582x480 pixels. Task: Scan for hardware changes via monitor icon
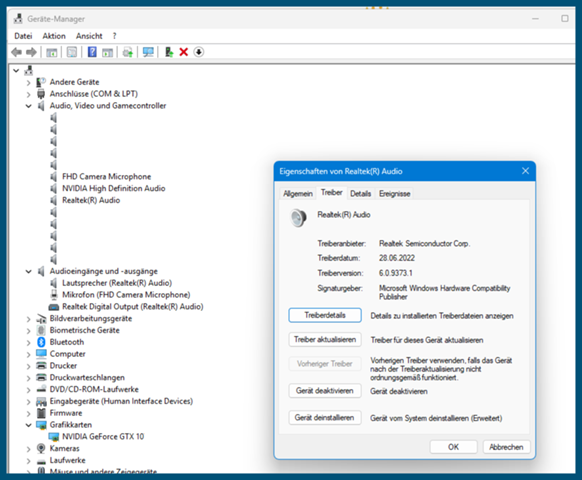[x=148, y=52]
